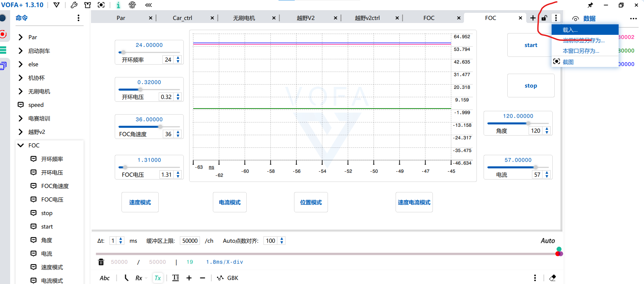Image resolution: width=644 pixels, height=284 pixels.
Task: Switch to the Car_ctrl tab
Action: (x=182, y=18)
